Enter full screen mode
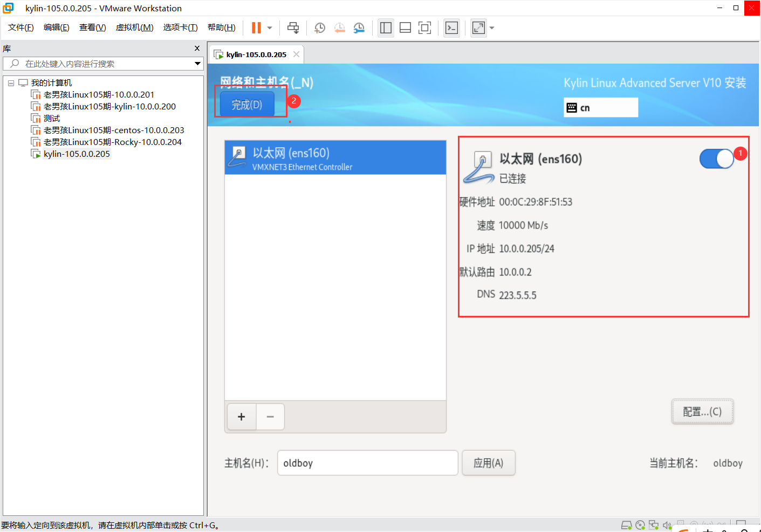The height and width of the screenshot is (532, 761). (424, 28)
